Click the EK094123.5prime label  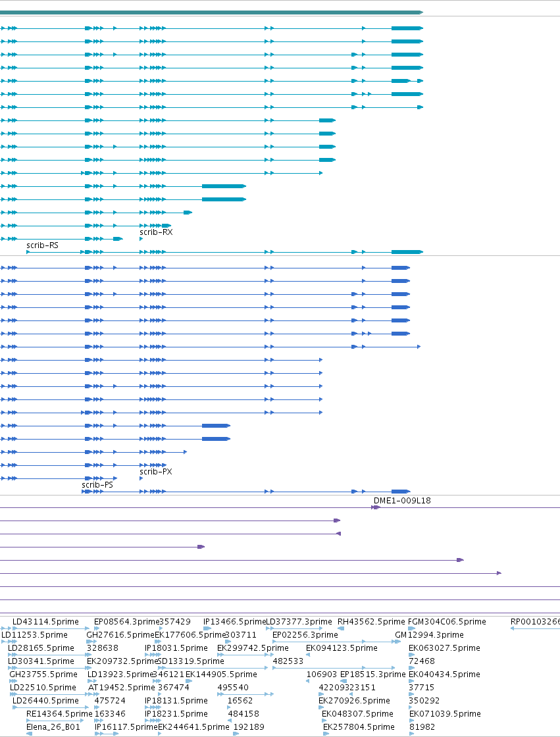(342, 648)
